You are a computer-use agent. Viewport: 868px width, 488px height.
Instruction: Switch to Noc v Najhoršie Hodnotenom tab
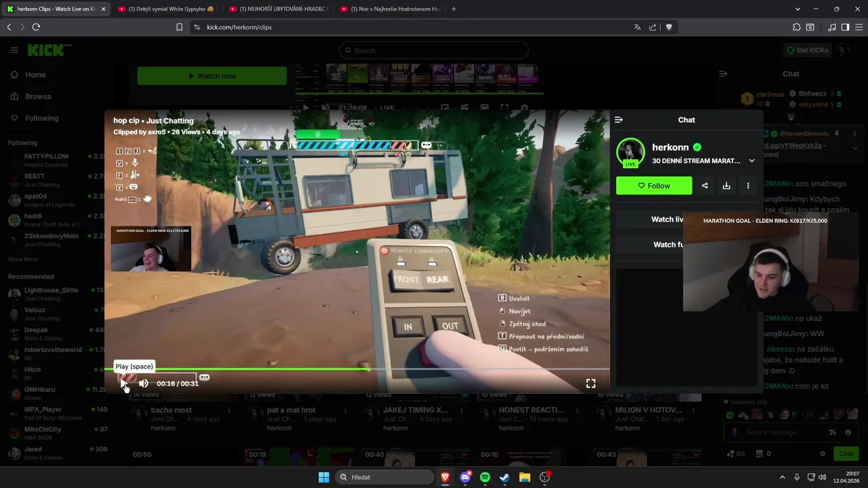[390, 9]
